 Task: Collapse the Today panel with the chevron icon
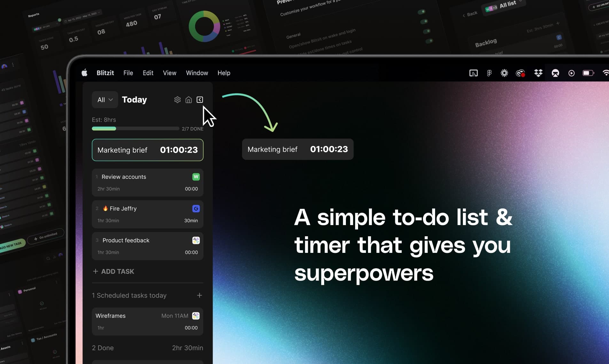(x=199, y=100)
